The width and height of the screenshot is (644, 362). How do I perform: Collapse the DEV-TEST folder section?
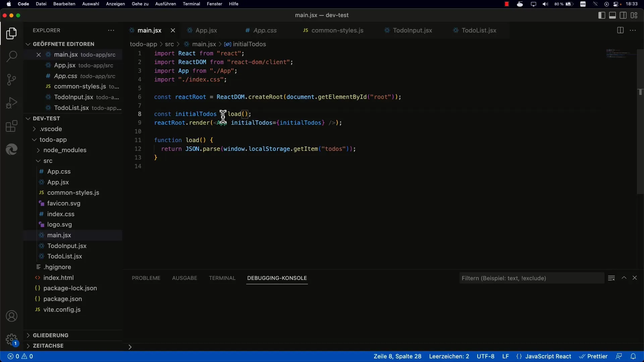click(46, 118)
